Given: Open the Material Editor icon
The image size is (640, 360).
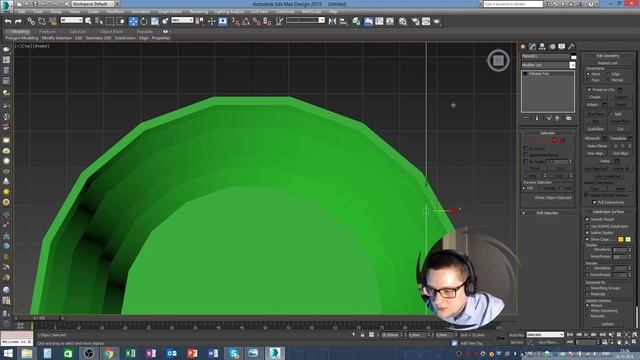Looking at the screenshot, I should tap(403, 21).
